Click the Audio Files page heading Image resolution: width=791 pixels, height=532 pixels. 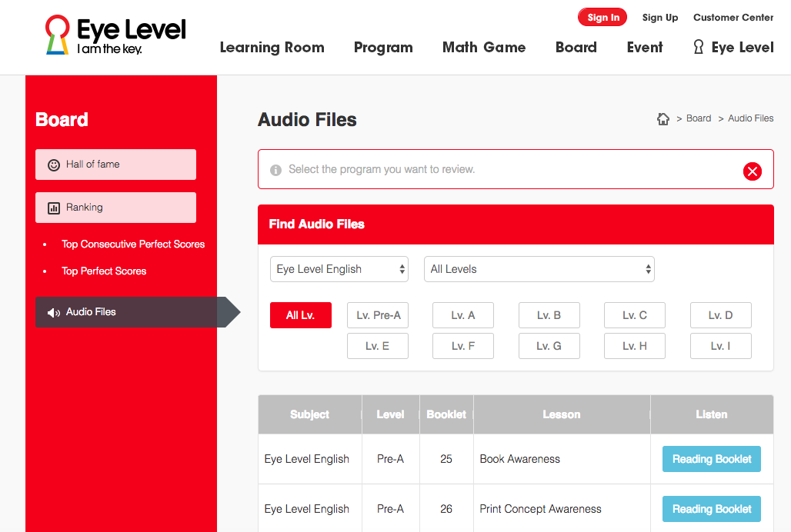307,120
